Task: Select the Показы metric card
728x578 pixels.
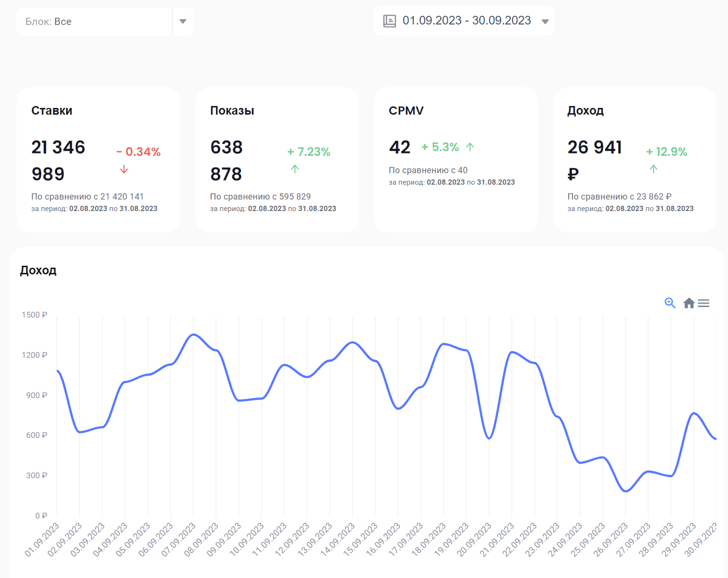Action: pyautogui.click(x=277, y=160)
